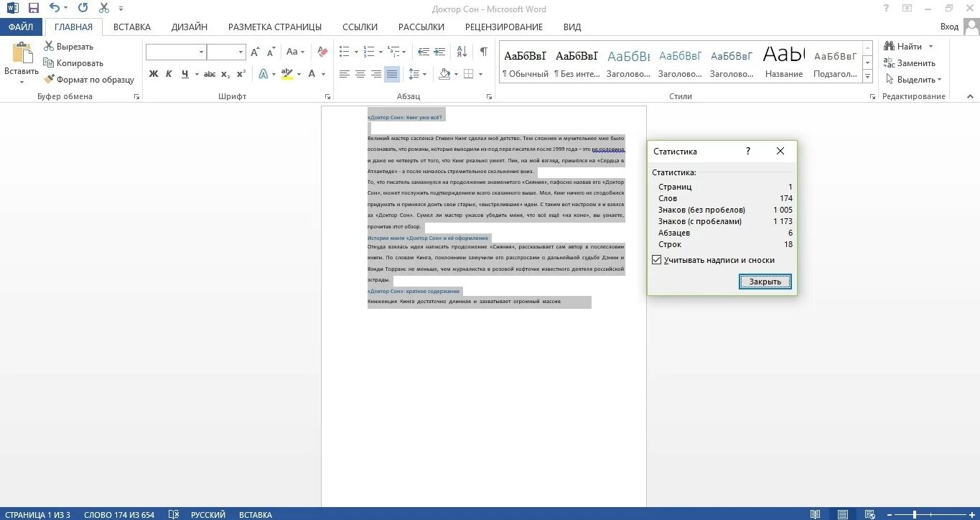Switch to read mode view in status bar

pos(816,514)
